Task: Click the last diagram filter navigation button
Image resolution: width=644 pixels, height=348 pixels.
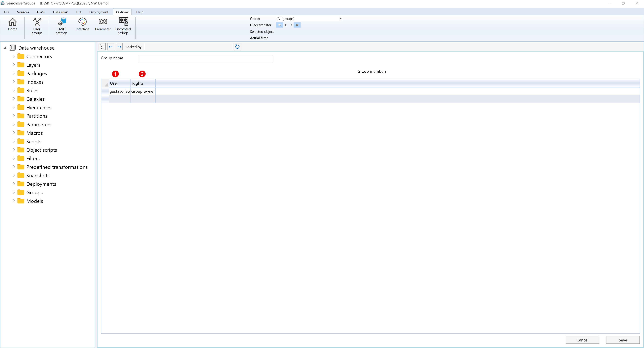Action: (297, 25)
